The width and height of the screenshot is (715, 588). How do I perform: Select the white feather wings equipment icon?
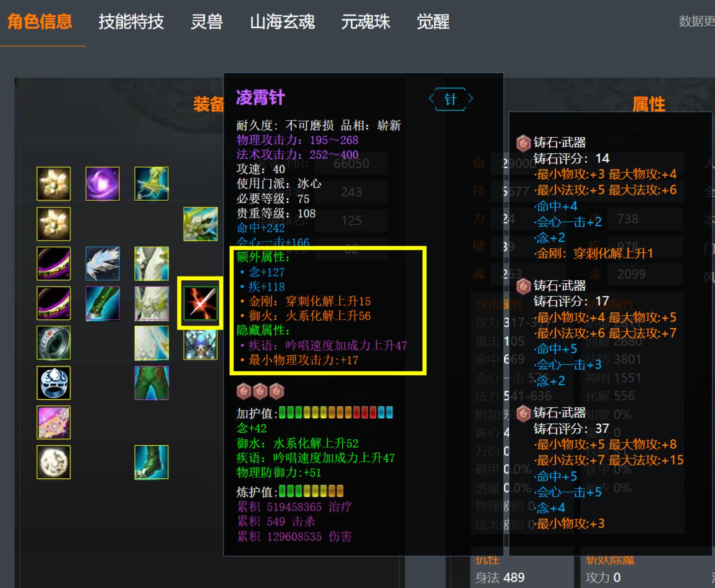coord(102,263)
